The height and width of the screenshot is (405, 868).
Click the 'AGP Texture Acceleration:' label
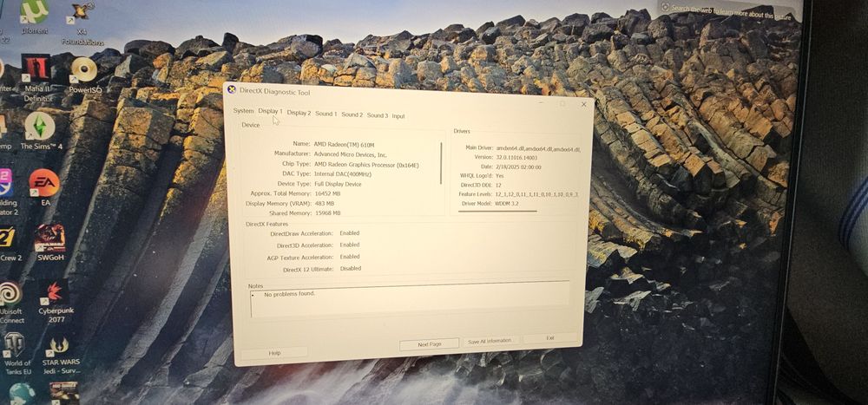click(x=300, y=258)
